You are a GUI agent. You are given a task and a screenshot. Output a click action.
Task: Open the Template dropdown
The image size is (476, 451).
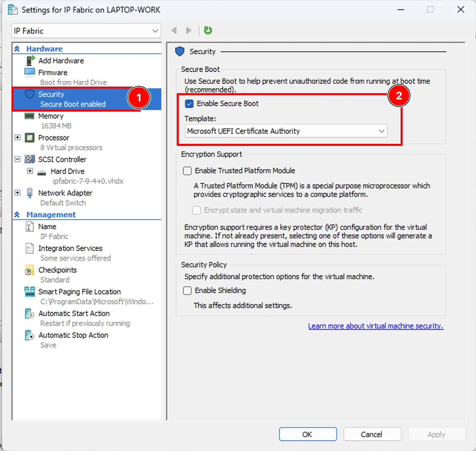[381, 131]
